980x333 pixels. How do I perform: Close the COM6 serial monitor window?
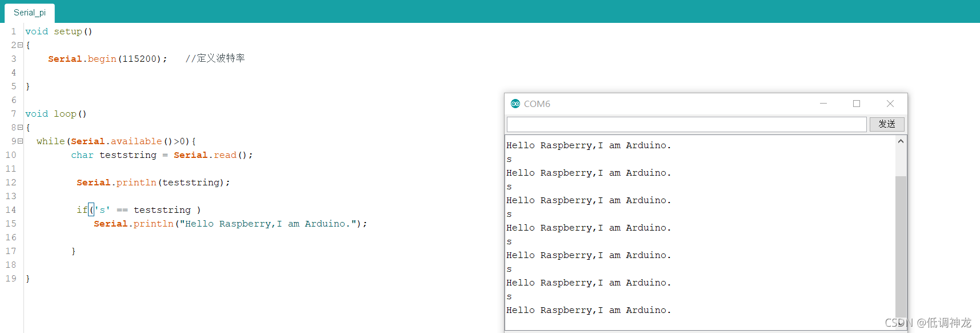click(x=890, y=104)
